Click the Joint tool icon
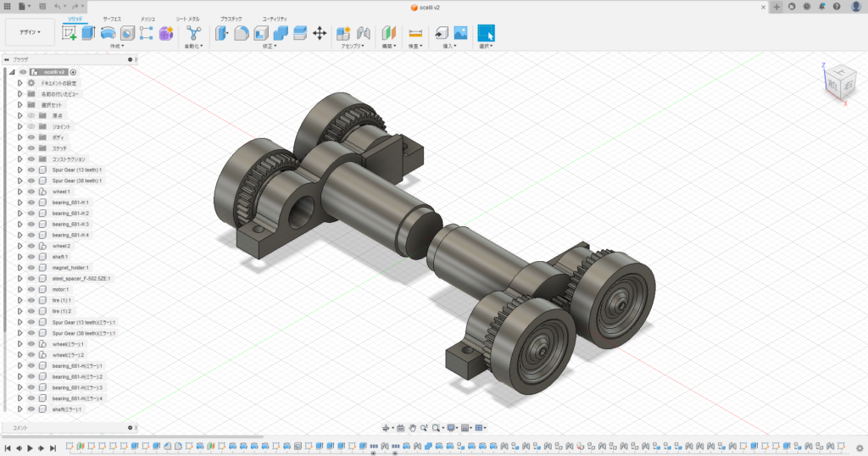The image size is (868, 456). (363, 33)
